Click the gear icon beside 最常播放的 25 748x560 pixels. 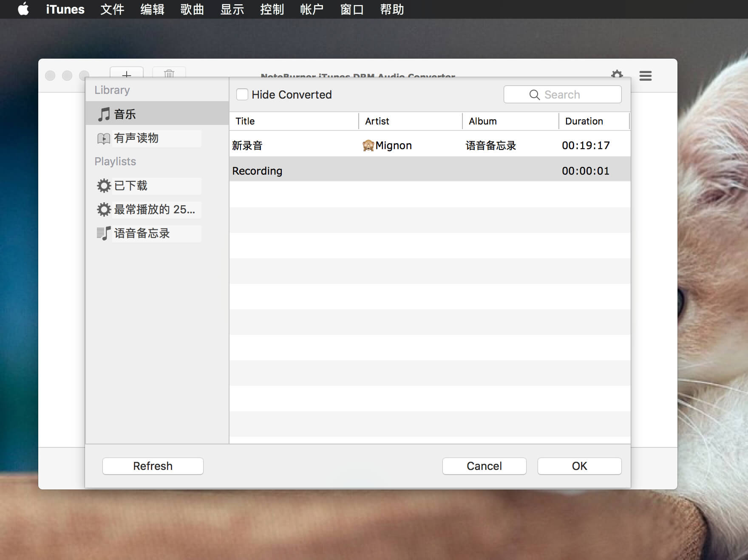(104, 209)
